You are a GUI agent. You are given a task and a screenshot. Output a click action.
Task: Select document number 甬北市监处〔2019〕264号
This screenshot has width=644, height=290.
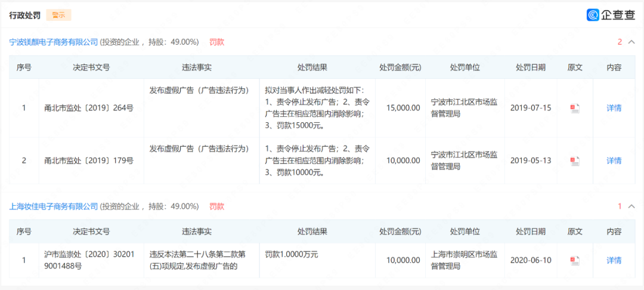point(89,108)
